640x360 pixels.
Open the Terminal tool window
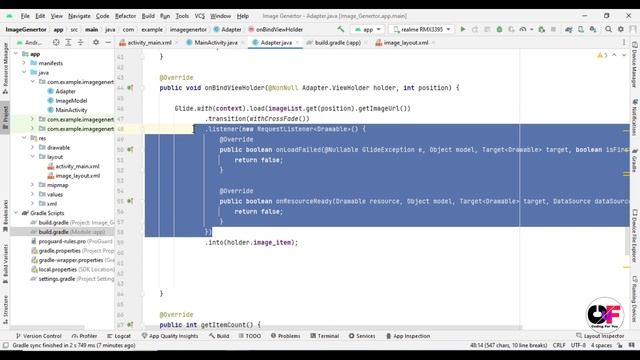[324, 336]
